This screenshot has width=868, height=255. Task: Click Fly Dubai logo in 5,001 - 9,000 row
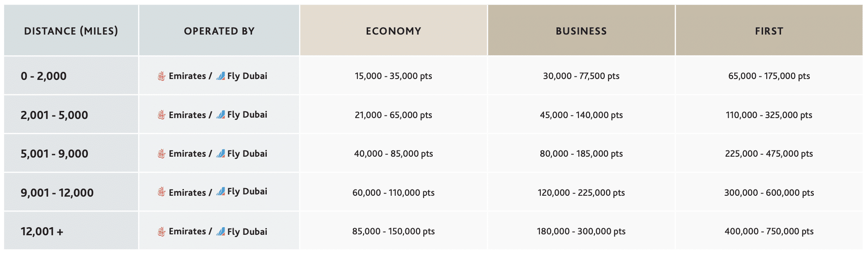(x=221, y=154)
